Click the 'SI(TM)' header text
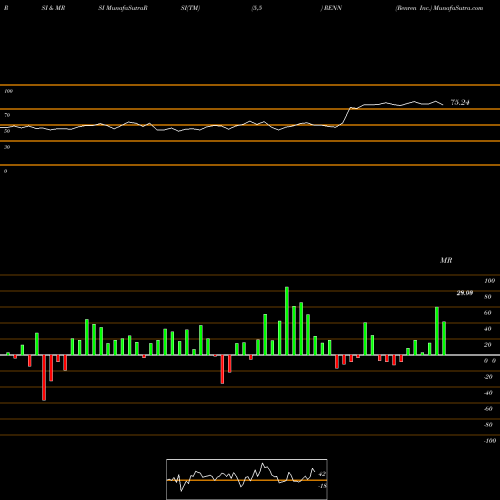Image resolution: width=500 pixels, height=500 pixels. [190, 8]
